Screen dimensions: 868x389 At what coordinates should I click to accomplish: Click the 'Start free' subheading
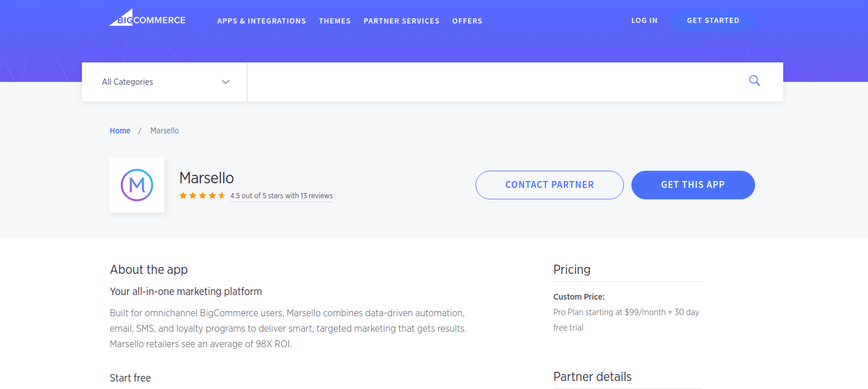point(131,378)
